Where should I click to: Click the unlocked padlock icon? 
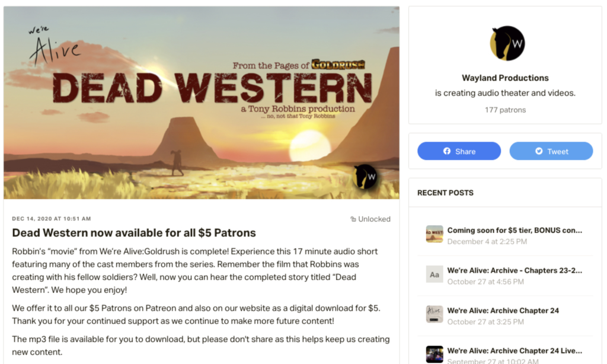pos(353,219)
